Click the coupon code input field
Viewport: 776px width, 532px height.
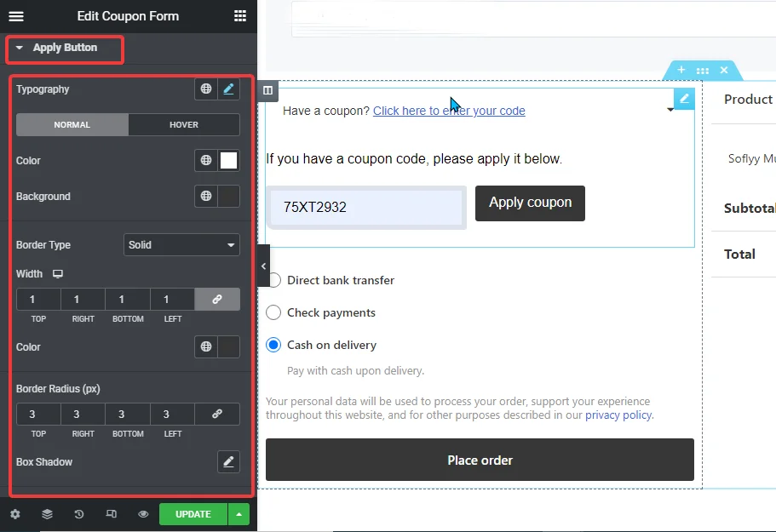point(366,207)
